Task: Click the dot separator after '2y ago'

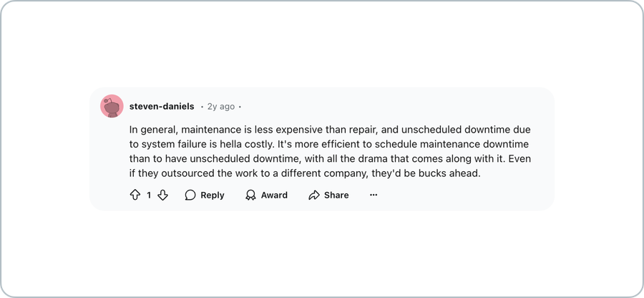Action: tap(240, 107)
